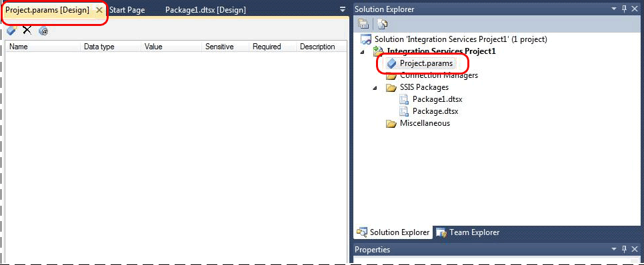Viewport: 644px width, 265px height.
Task: Click the Properties panel title
Action: pyautogui.click(x=372, y=250)
